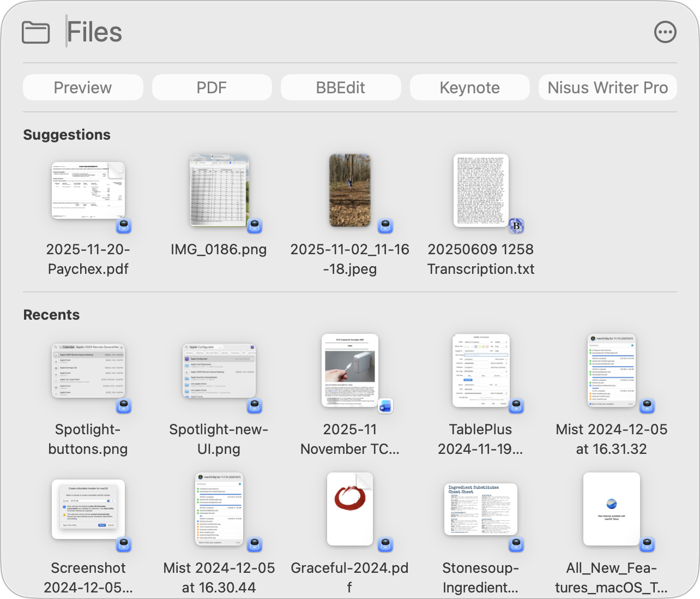Click the Preview badge on Spotlight-buttons.png
Image resolution: width=700 pixels, height=599 pixels.
(123, 406)
